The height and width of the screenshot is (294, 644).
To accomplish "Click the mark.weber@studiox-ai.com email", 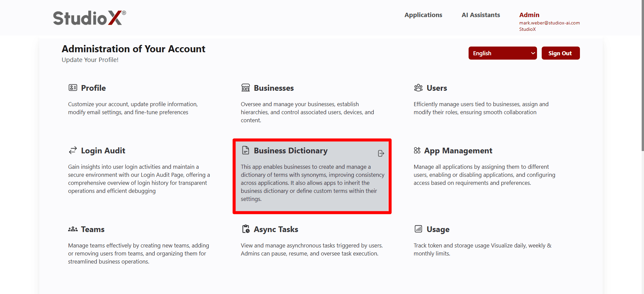I will 549,23.
